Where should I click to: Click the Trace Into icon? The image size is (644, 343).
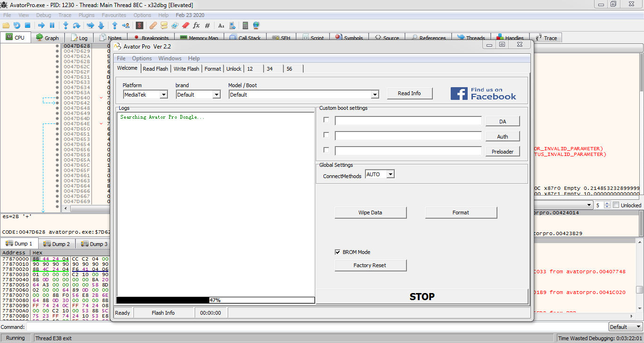click(90, 25)
